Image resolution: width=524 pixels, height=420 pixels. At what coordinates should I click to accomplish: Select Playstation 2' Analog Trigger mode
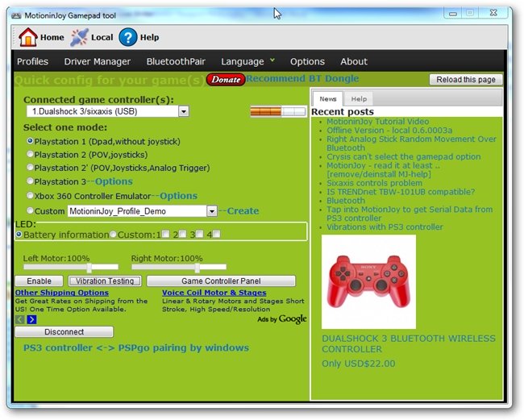[30, 167]
